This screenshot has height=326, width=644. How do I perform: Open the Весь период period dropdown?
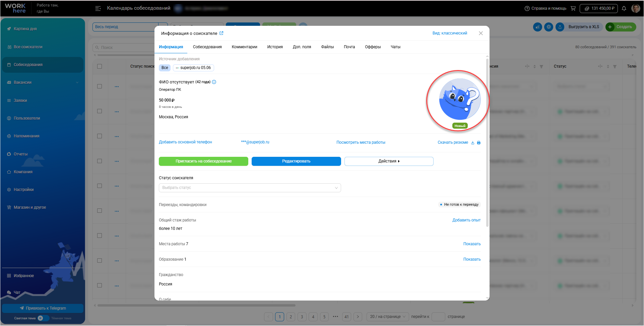(x=130, y=27)
